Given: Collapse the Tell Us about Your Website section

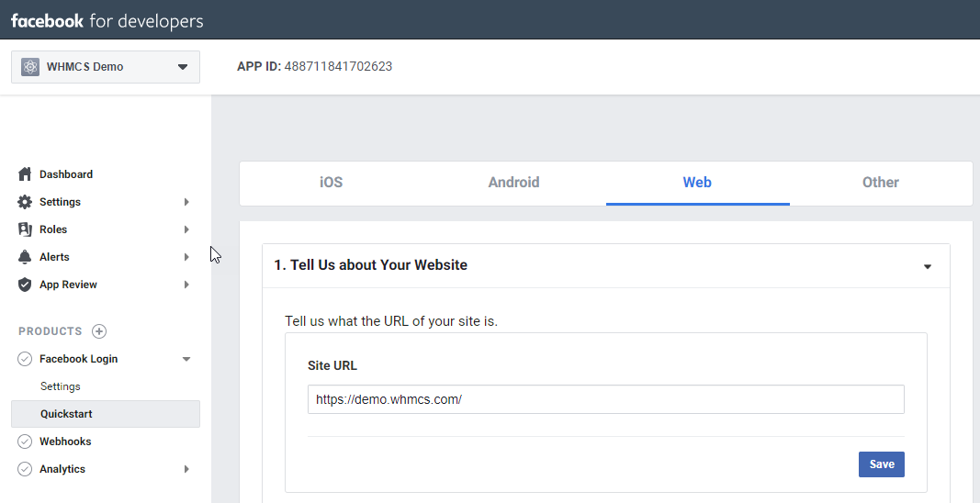Looking at the screenshot, I should (x=928, y=266).
